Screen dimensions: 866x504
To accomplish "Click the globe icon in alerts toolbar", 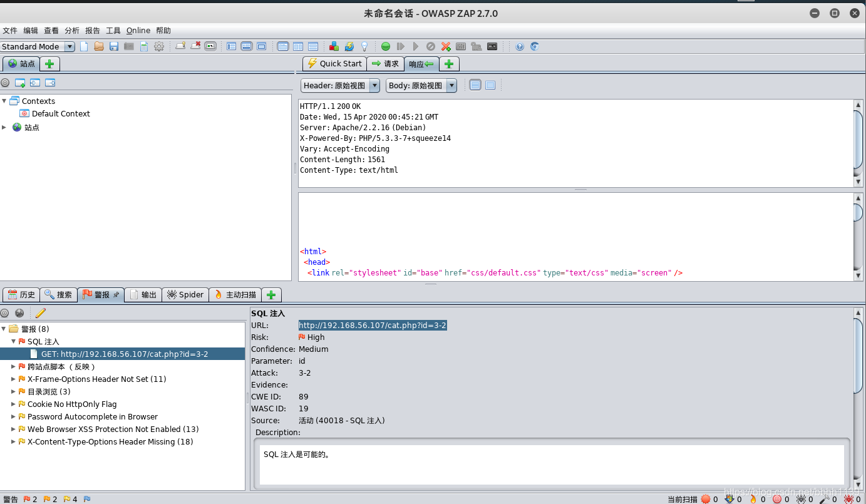I will 19,312.
